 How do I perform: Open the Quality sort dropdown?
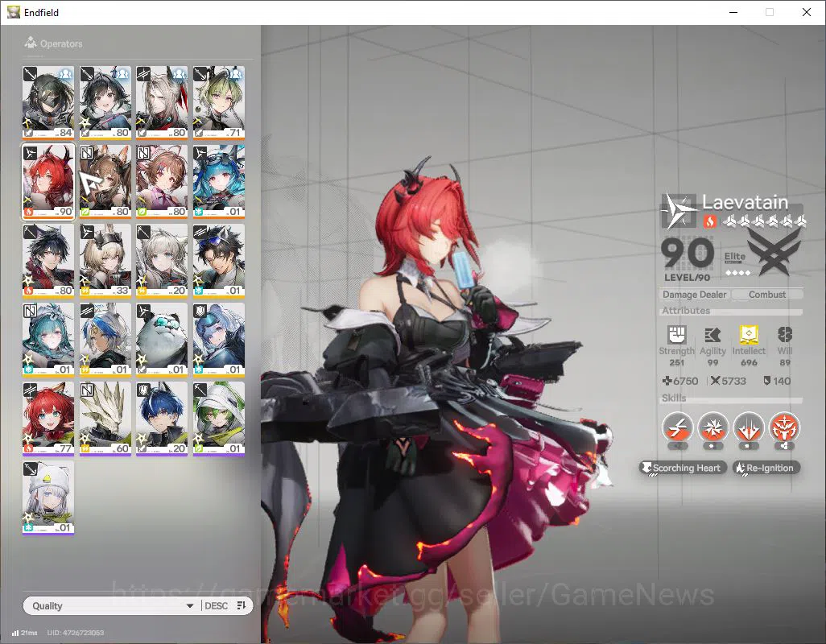click(112, 605)
